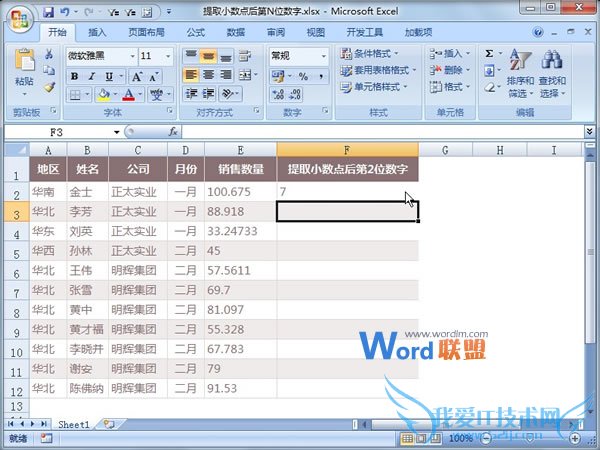Click the formula bar input
The height and width of the screenshot is (450, 600).
[x=383, y=132]
